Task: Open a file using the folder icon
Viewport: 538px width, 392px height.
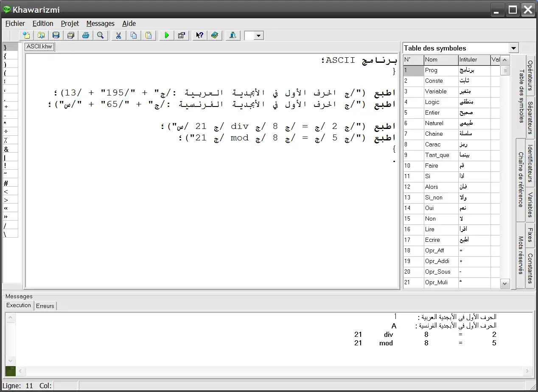Action: (41, 35)
